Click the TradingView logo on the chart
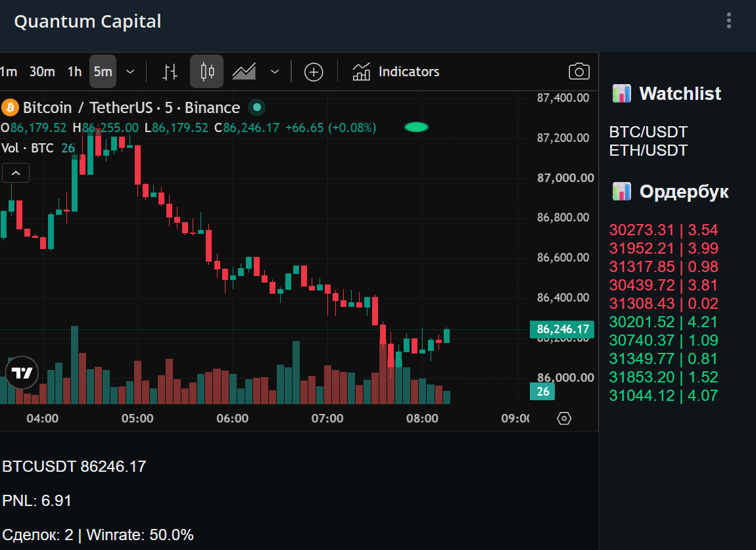Viewport: 756px width, 550px height. point(22,373)
